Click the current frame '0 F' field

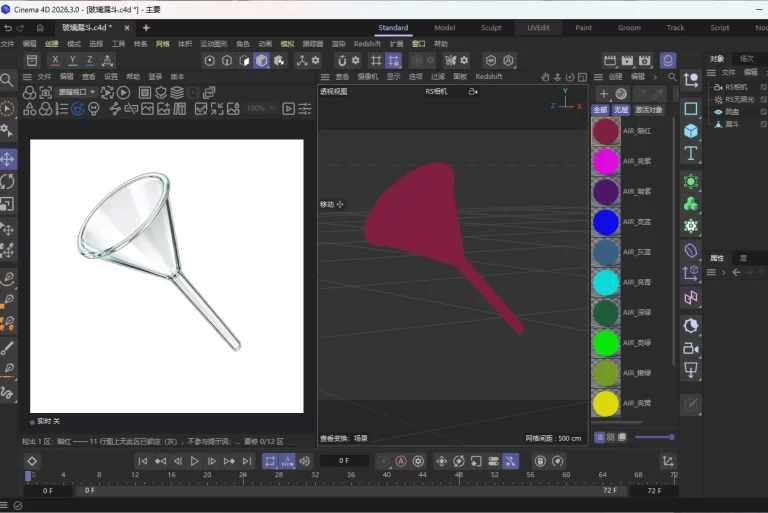(344, 461)
